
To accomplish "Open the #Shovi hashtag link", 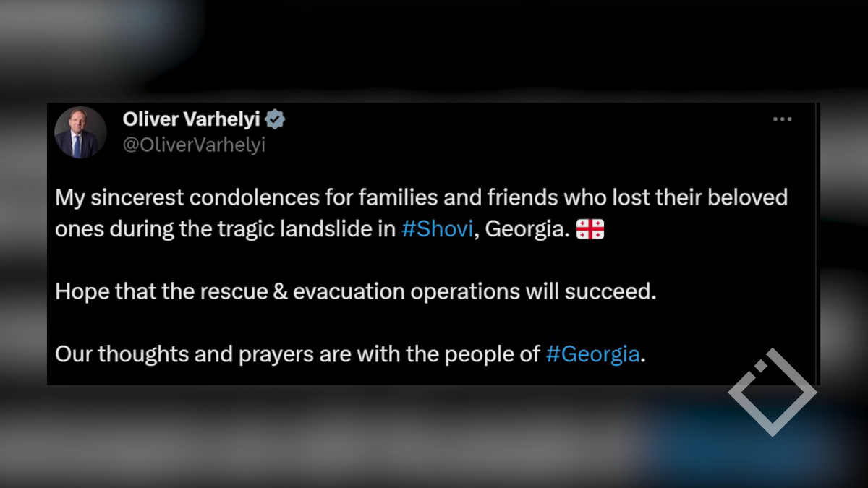I will point(437,229).
